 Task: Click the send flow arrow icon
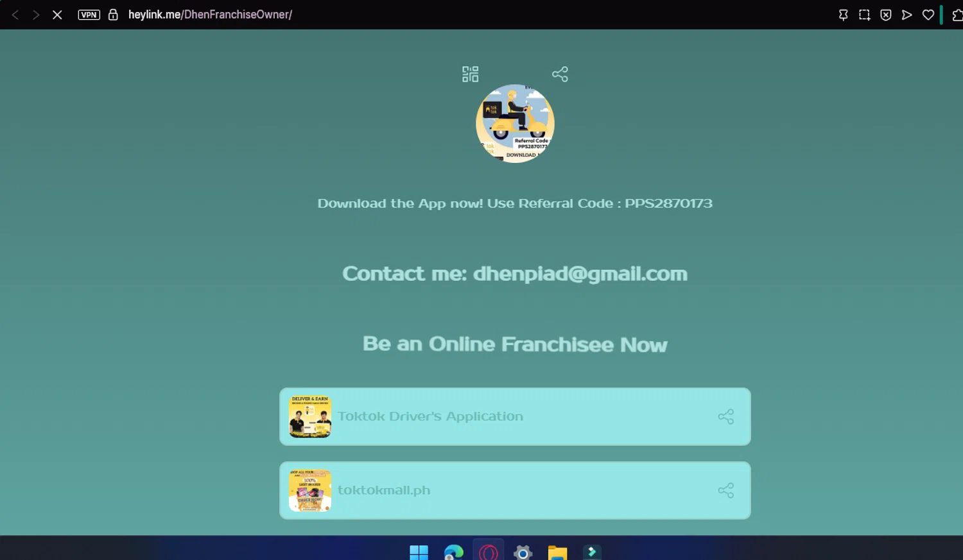tap(907, 15)
